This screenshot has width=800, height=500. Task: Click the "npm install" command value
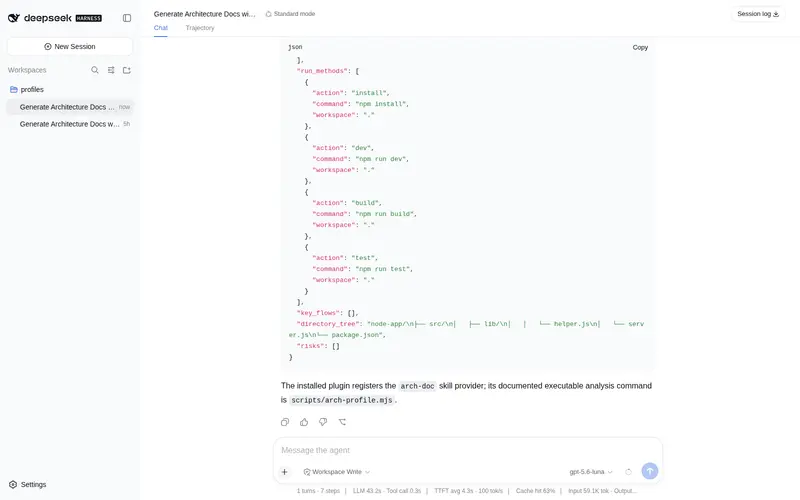tap(382, 104)
